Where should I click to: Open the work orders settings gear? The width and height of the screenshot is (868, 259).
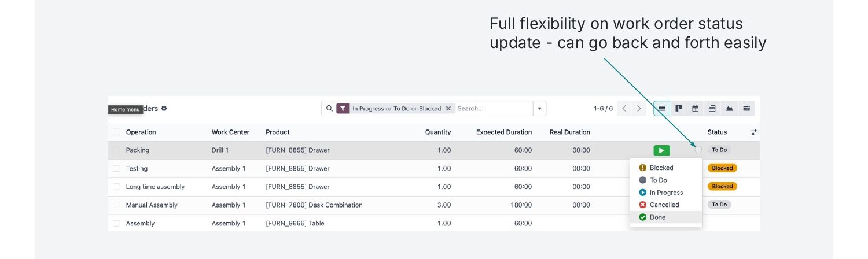pyautogui.click(x=164, y=109)
